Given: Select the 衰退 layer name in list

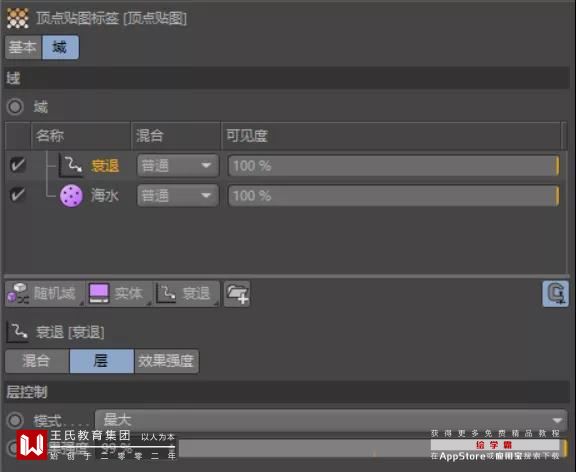Looking at the screenshot, I should pos(105,166).
